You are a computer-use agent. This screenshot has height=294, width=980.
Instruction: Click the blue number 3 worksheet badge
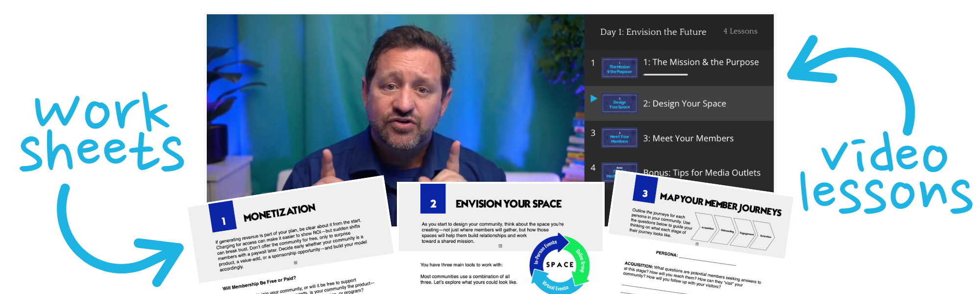645,189
